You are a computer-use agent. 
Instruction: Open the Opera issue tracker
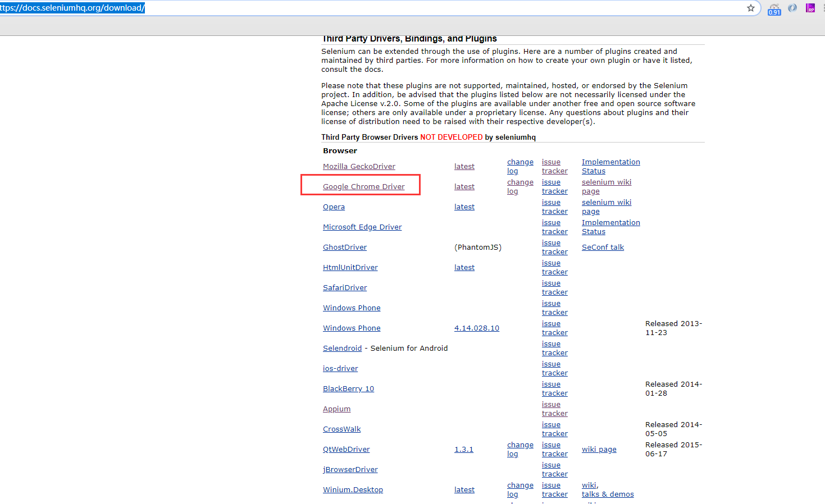555,207
